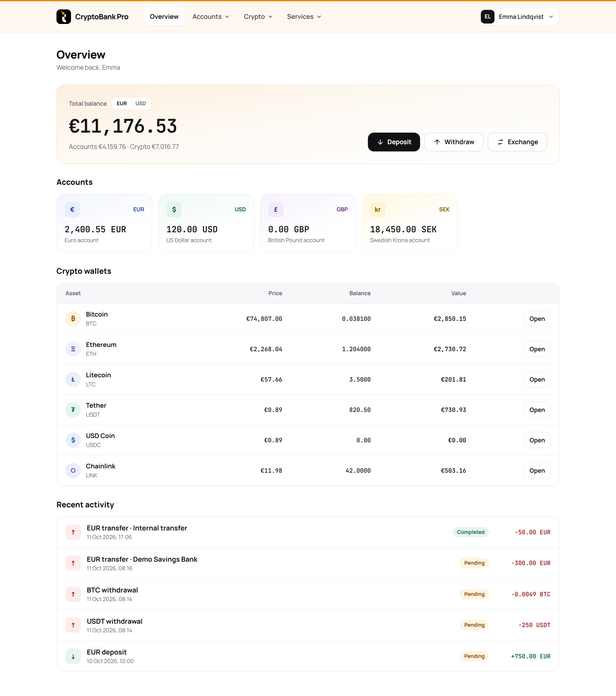Click the Ethereum value €2,730.72
This screenshot has height=696, width=616.
pos(450,349)
